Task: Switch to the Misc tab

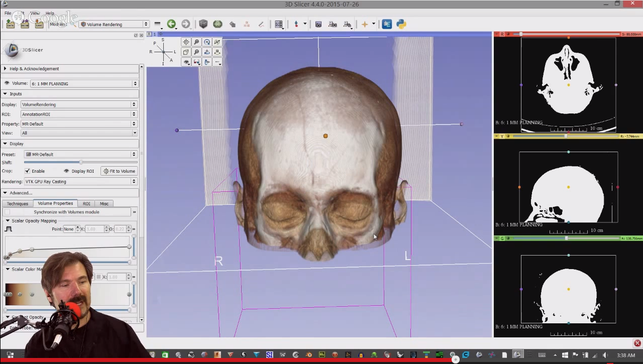Action: tap(104, 203)
